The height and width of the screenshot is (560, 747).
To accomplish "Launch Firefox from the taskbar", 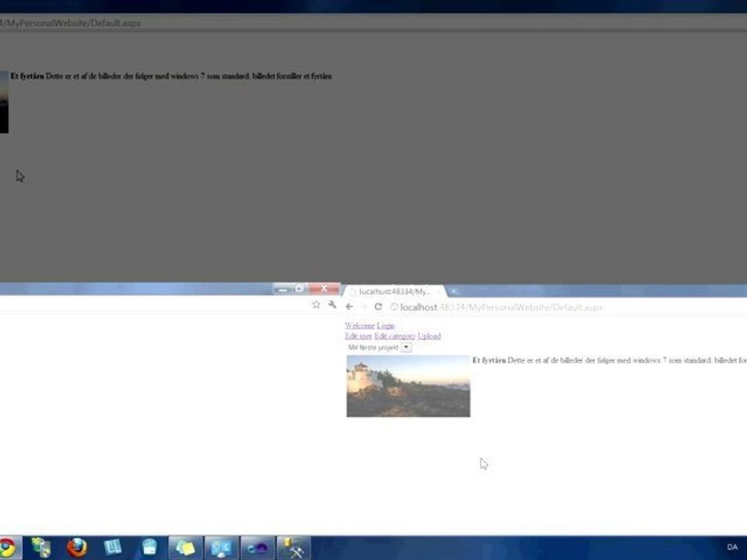I will pos(77,548).
